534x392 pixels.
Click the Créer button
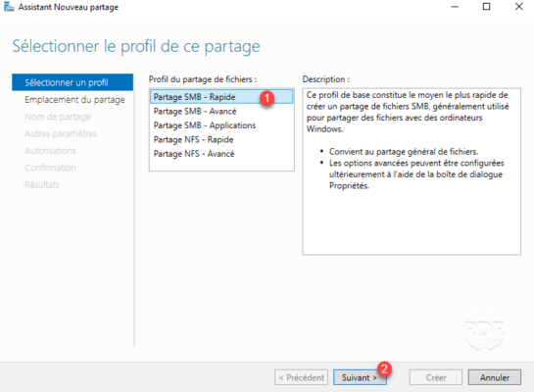coord(436,377)
